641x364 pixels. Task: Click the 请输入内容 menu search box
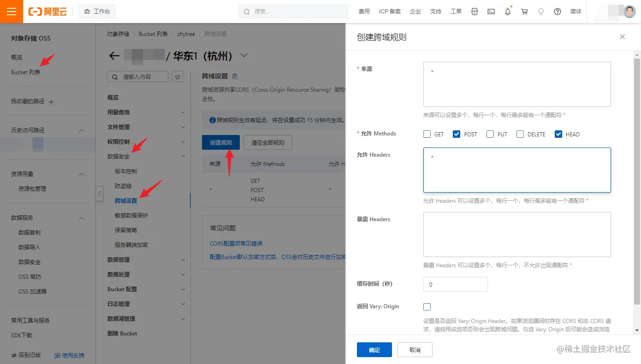pyautogui.click(x=138, y=76)
